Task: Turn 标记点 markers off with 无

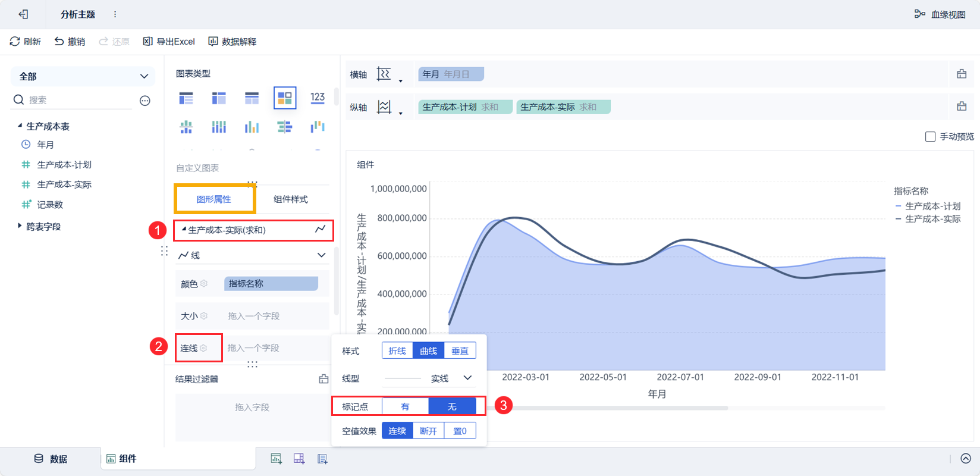Action: (x=452, y=406)
